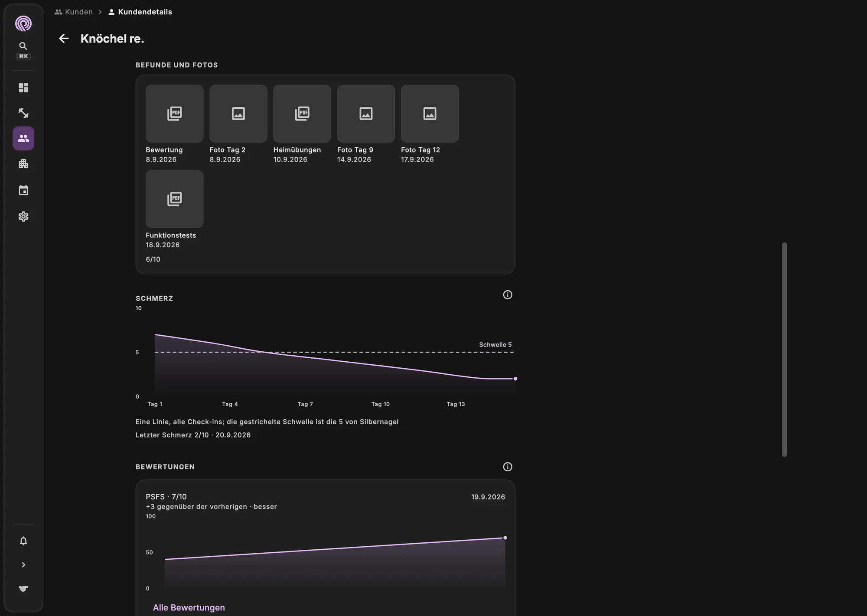Viewport: 867px width, 616px height.
Task: Open the building locations icon
Action: click(23, 164)
